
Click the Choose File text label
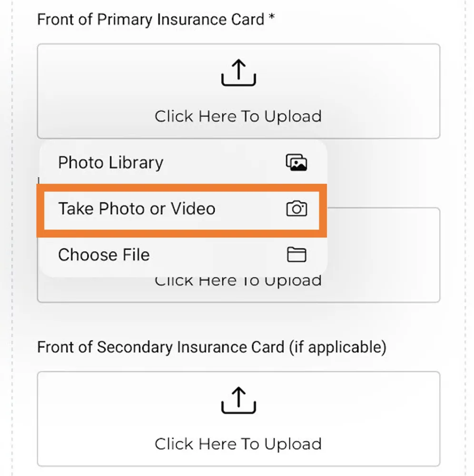(104, 255)
